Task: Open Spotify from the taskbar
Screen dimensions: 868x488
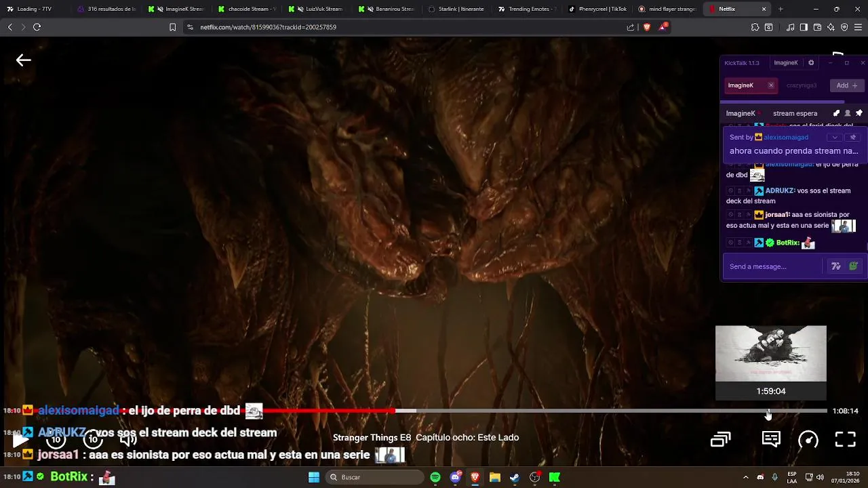Action: coord(435,477)
